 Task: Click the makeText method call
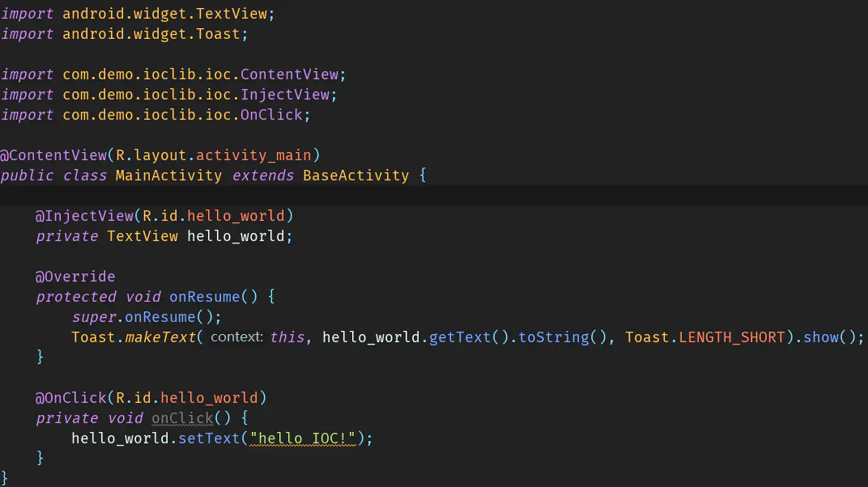coord(160,337)
